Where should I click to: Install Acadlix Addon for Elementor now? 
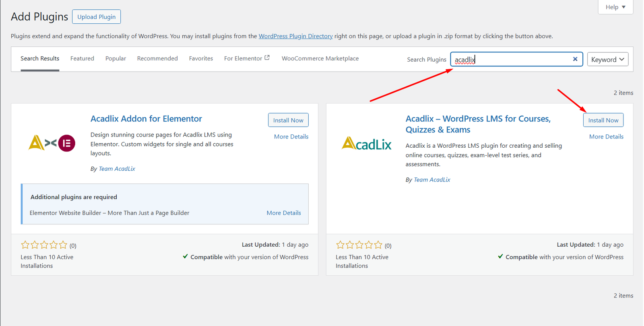point(288,120)
